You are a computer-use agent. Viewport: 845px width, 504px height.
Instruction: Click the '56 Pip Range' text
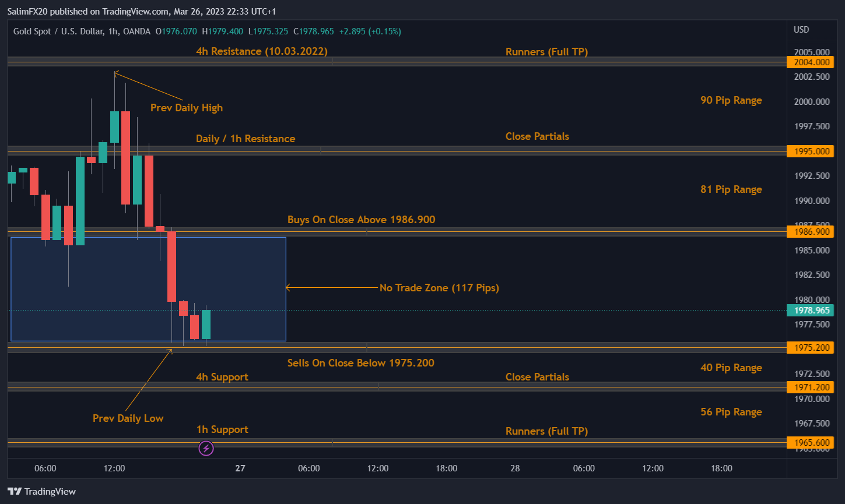pos(731,412)
